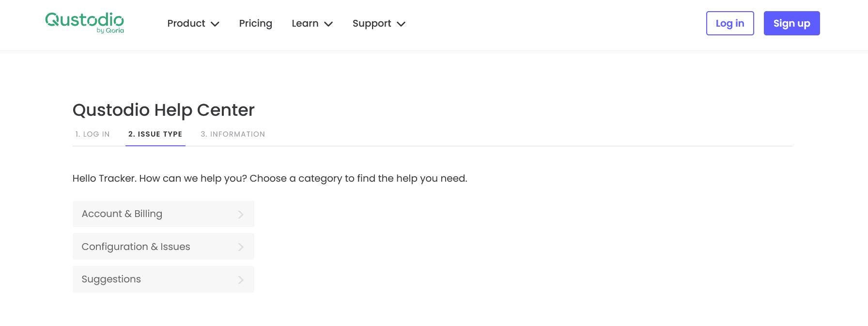The height and width of the screenshot is (326, 868).
Task: Select the 2. Issue Type tab
Action: [x=155, y=134]
